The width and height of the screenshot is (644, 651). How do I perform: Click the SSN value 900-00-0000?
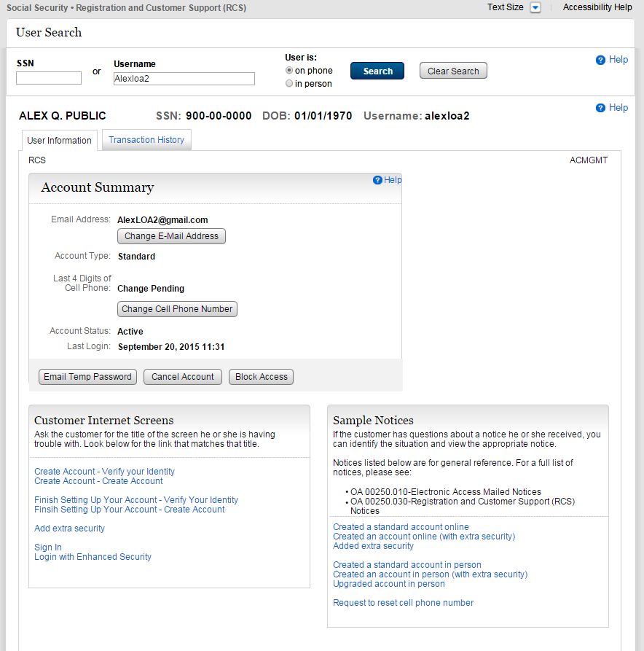pyautogui.click(x=219, y=116)
